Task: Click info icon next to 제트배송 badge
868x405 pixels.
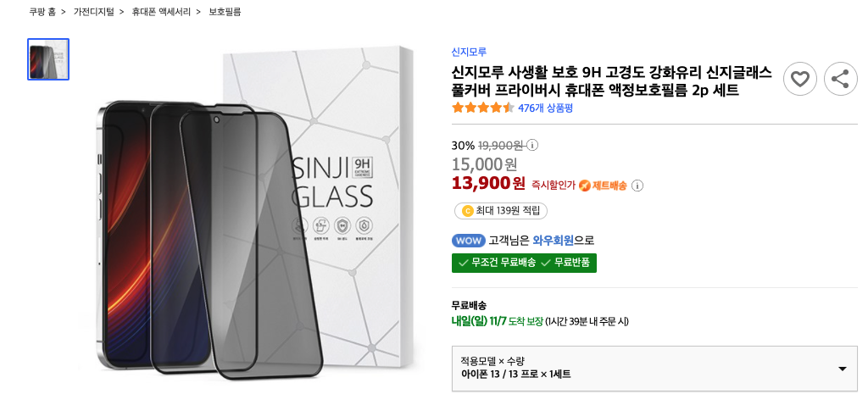Action: (637, 186)
